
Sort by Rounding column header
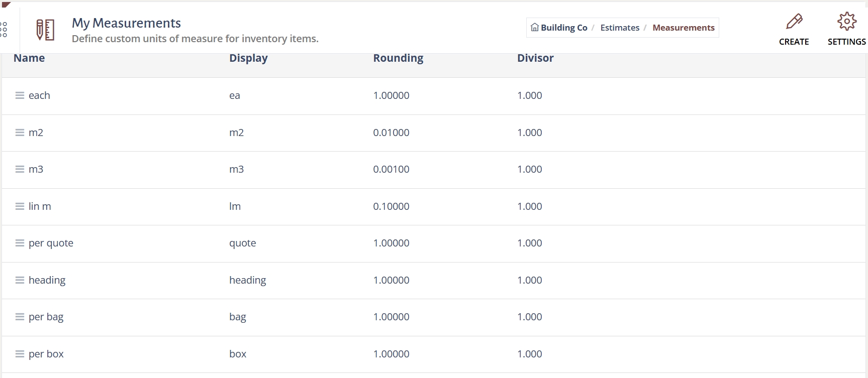398,58
